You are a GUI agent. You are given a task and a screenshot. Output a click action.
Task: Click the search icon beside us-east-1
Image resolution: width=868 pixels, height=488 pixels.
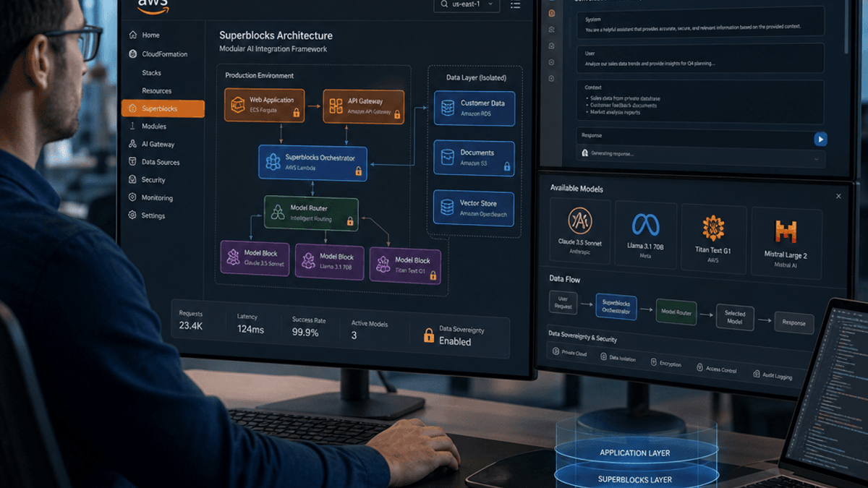(443, 4)
